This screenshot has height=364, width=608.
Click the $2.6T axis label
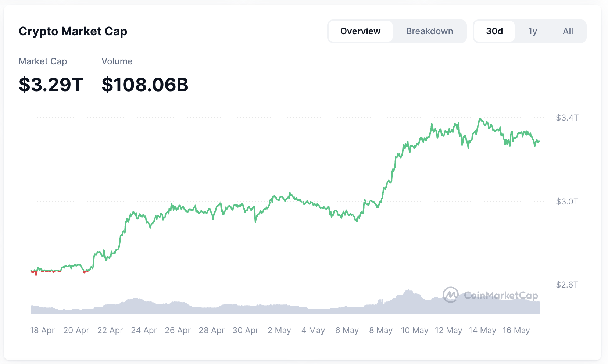click(567, 285)
